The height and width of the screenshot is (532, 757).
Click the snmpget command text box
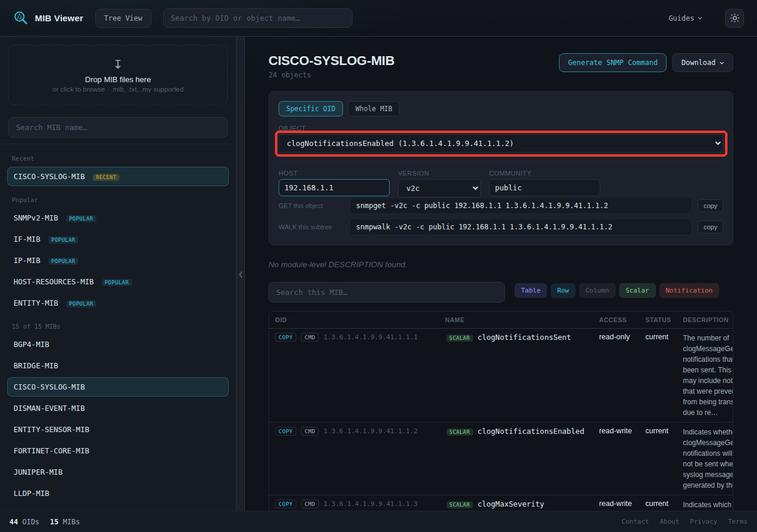[520, 206]
